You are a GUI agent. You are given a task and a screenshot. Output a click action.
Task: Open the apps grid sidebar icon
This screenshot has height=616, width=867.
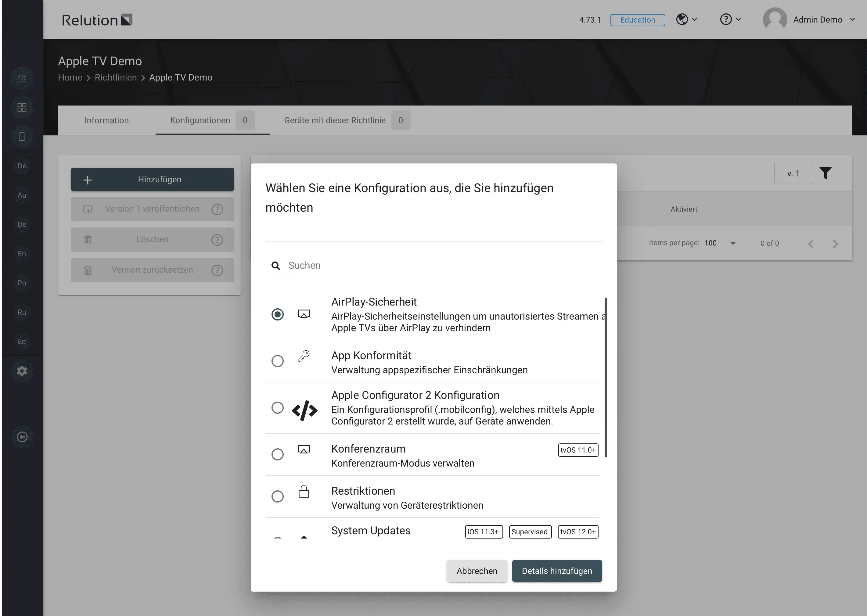click(22, 107)
